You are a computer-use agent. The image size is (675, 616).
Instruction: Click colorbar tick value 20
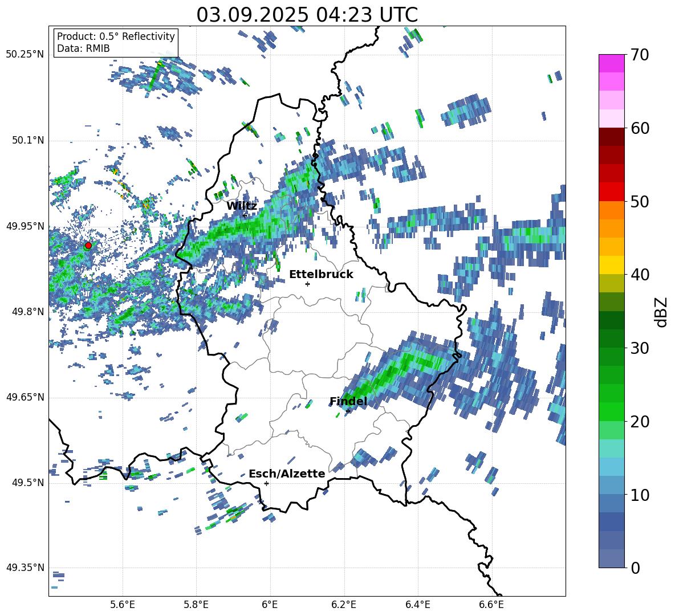pos(639,422)
